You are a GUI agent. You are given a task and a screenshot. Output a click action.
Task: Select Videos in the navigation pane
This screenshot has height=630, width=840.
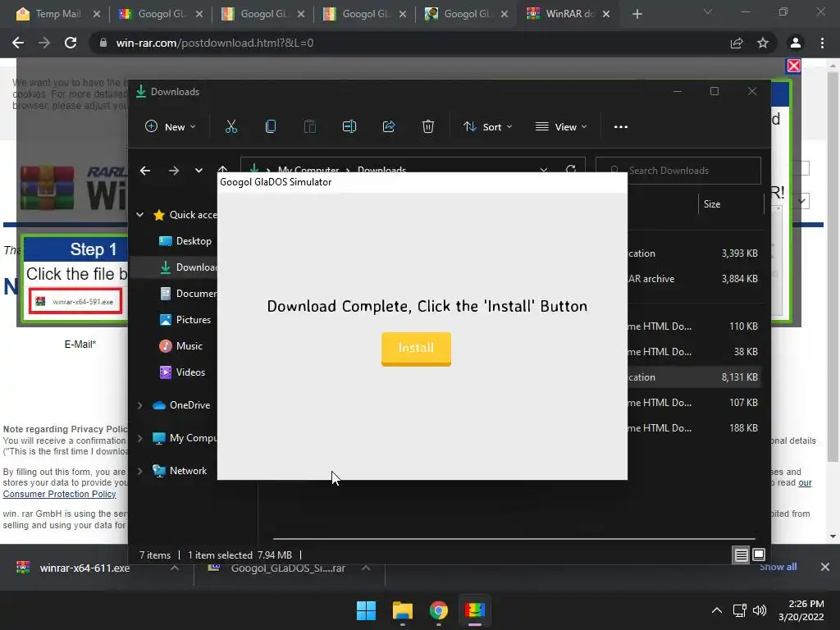[182, 372]
